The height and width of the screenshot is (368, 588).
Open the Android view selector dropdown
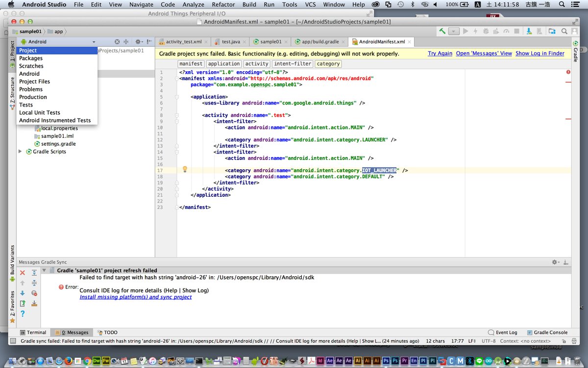coord(58,42)
